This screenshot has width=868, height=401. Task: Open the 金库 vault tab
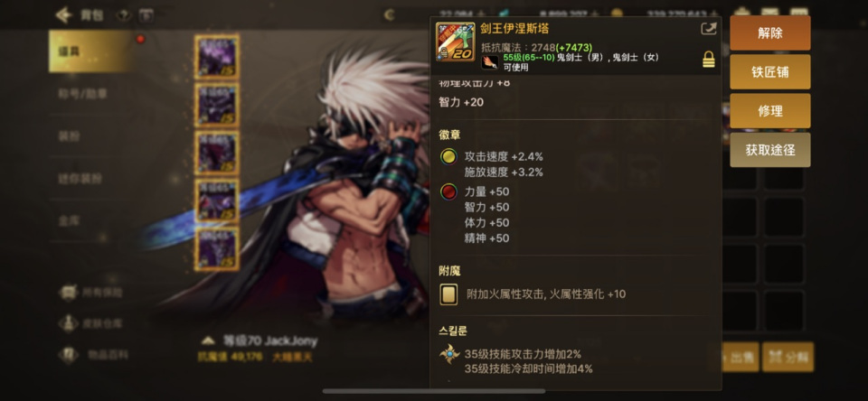(x=70, y=220)
